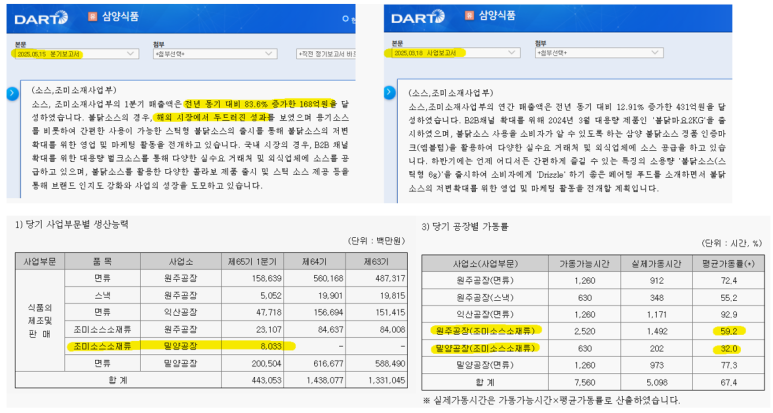Image resolution: width=773 pixels, height=413 pixels.
Task: Click the highlighted '8,033' value for 밀양공장
Action: click(x=271, y=346)
